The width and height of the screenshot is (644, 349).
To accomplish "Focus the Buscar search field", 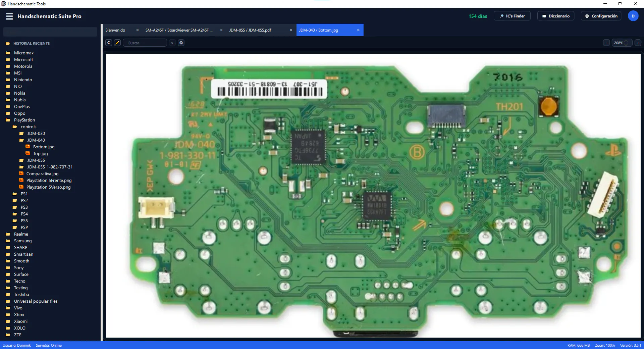I will point(145,43).
